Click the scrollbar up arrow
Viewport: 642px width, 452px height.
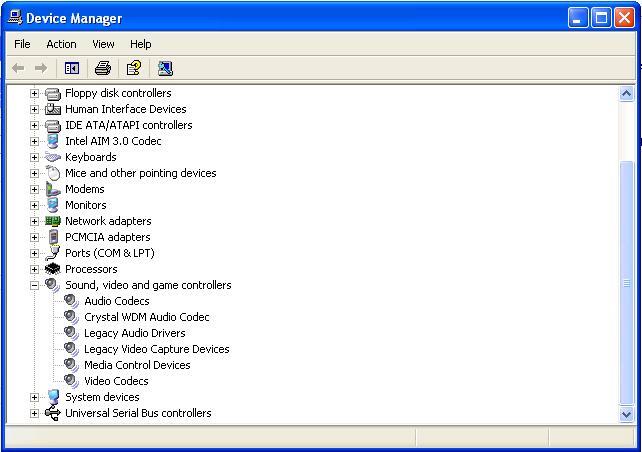626,94
